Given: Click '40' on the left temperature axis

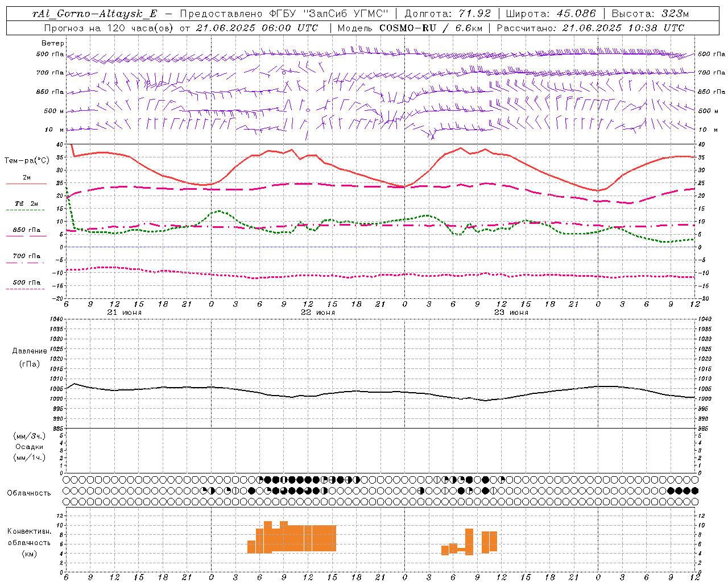Looking at the screenshot, I should tap(60, 144).
